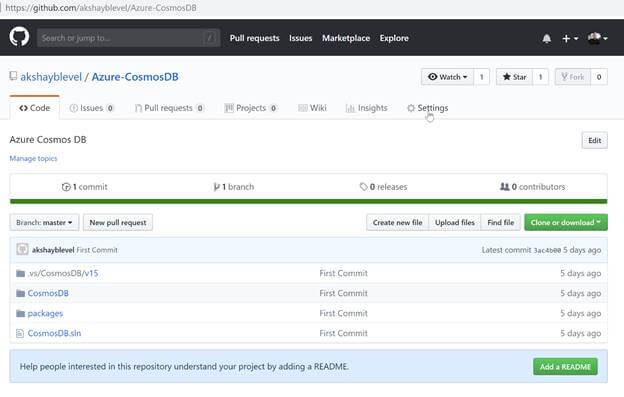The height and width of the screenshot is (397, 624).
Task: Open the .vs/CosmosDB/v15 folder
Action: 63,273
